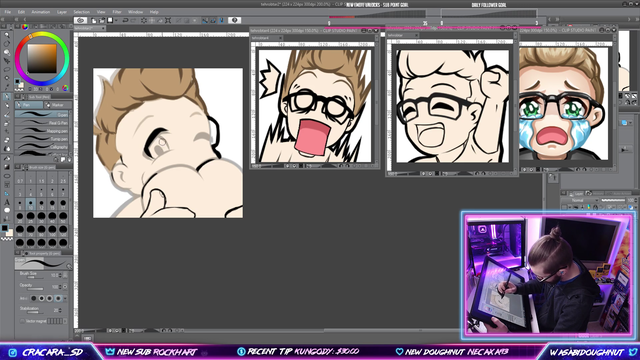Open the help question mark icon
Image resolution: width=640 pixels, height=360 pixels.
point(234,20)
